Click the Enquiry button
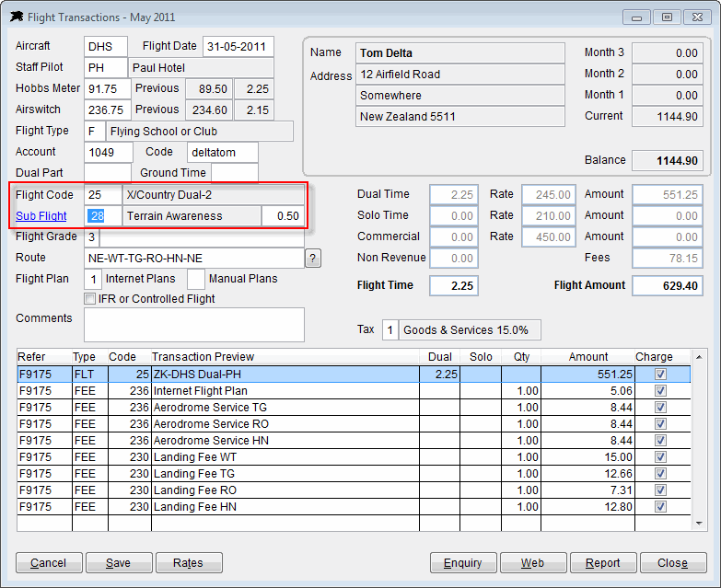The image size is (721, 588). click(463, 563)
